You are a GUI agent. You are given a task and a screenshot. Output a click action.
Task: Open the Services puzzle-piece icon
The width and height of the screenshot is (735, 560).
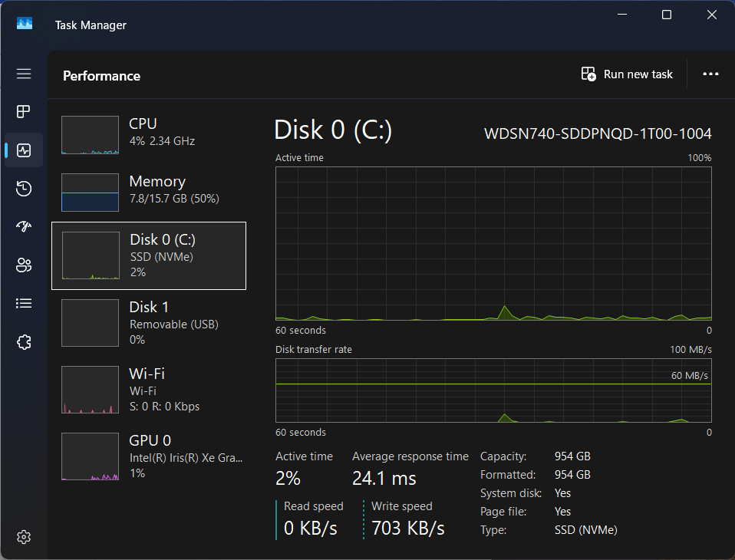[24, 342]
